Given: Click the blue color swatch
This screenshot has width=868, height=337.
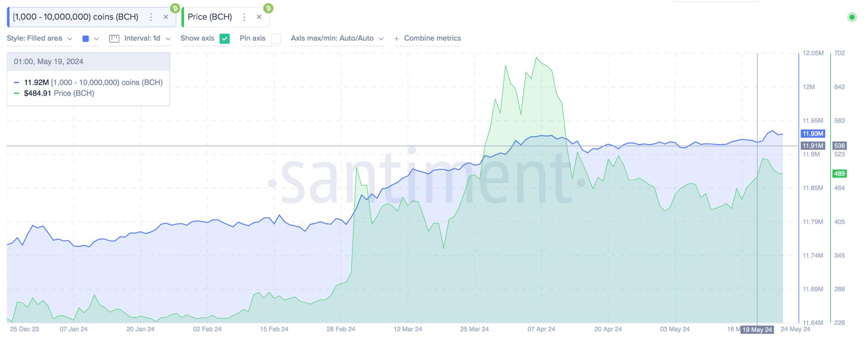Looking at the screenshot, I should pos(86,39).
